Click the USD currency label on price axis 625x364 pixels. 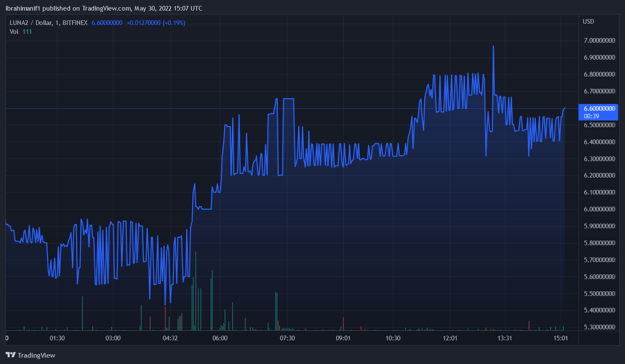tap(588, 22)
